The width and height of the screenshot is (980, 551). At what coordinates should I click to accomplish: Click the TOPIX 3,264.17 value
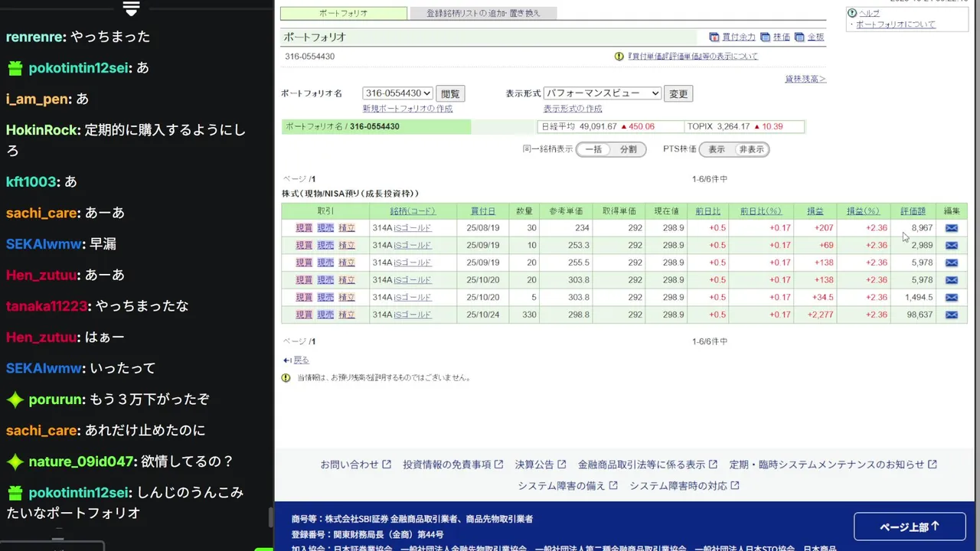click(733, 127)
